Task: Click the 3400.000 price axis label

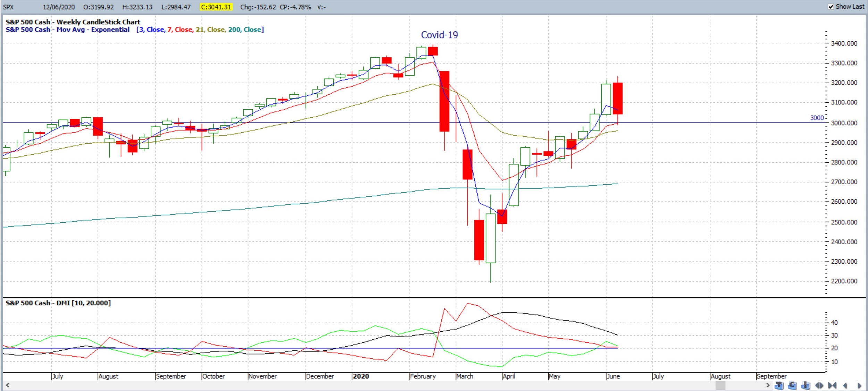Action: click(844, 43)
